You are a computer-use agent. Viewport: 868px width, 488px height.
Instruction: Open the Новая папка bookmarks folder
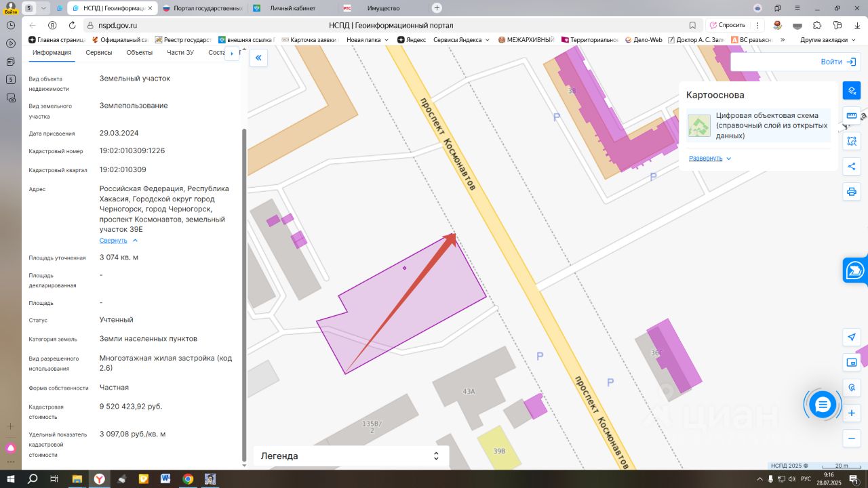coord(368,40)
